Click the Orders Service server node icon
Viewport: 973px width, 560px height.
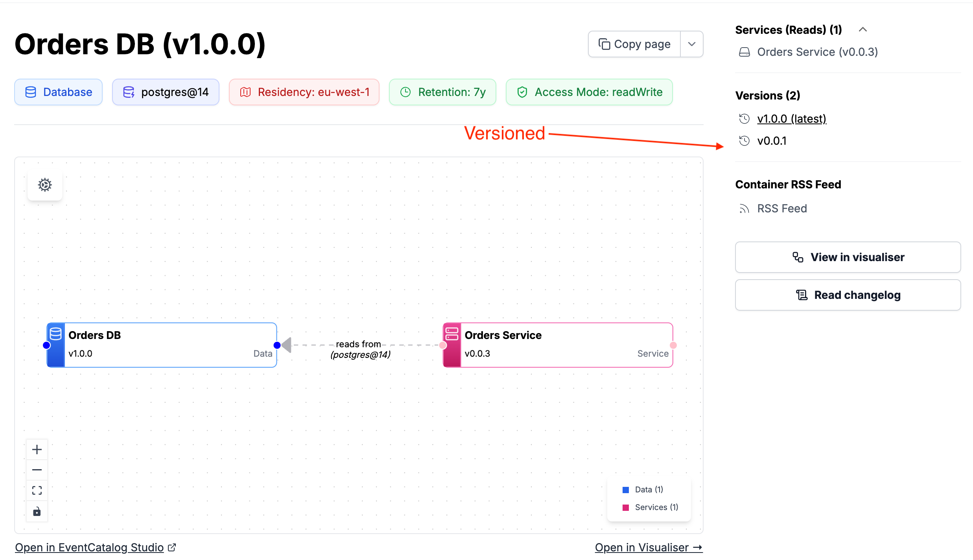tap(452, 334)
